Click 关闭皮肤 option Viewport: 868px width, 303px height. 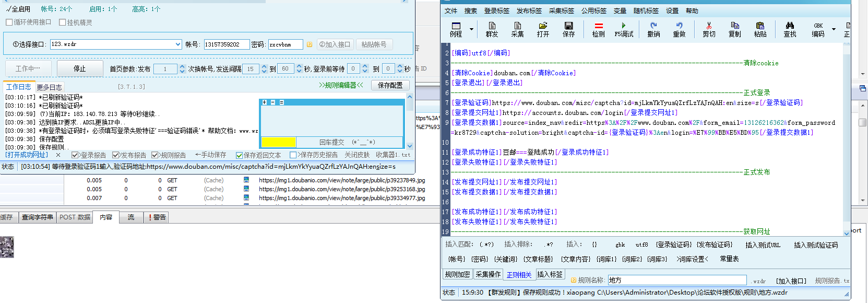click(357, 155)
